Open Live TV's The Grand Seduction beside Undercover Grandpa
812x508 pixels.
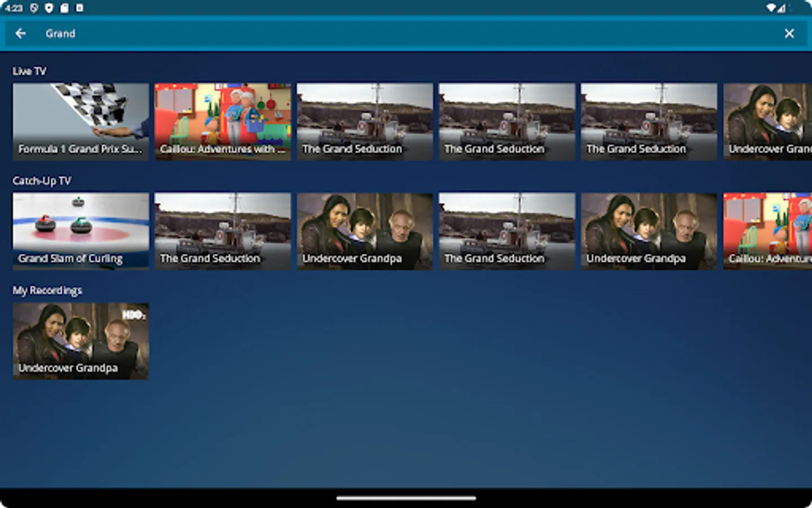click(649, 122)
